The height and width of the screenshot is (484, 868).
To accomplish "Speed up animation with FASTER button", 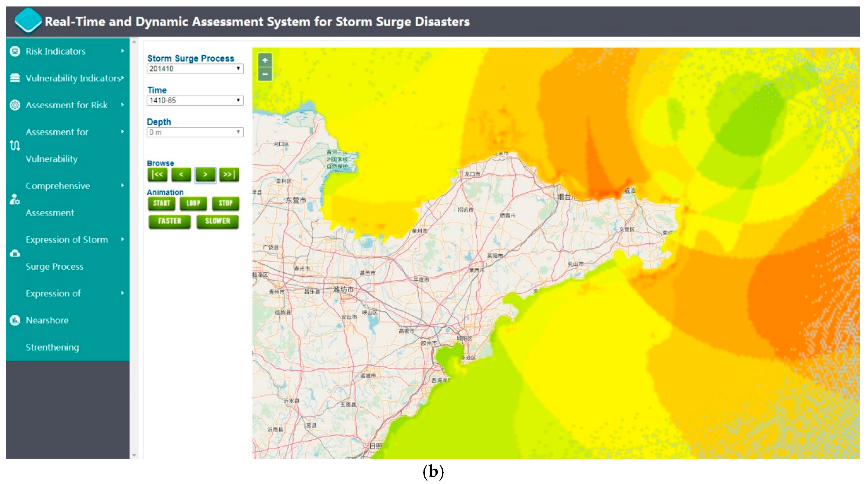I will [169, 221].
